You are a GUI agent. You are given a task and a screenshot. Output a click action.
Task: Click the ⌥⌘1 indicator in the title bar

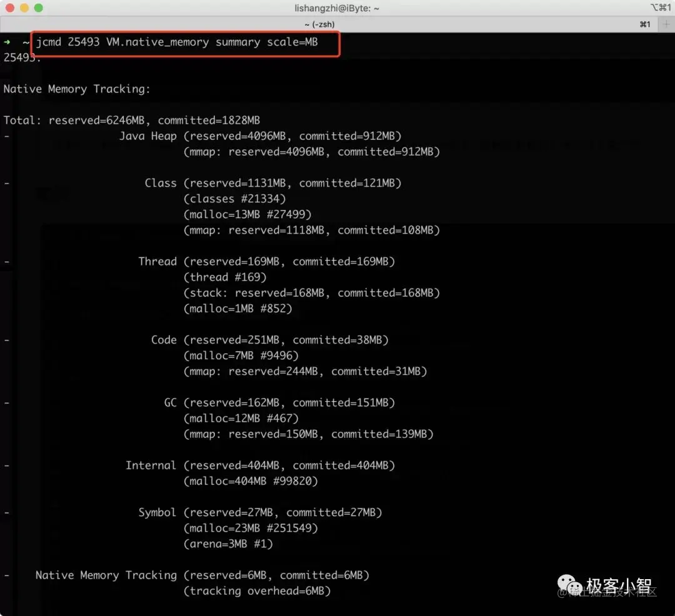(x=661, y=7)
